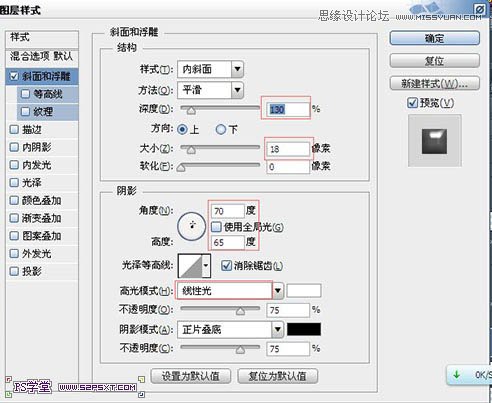Enable the 等高线 contour checkbox
Viewport: 492px width, 403px height.
[x=26, y=94]
